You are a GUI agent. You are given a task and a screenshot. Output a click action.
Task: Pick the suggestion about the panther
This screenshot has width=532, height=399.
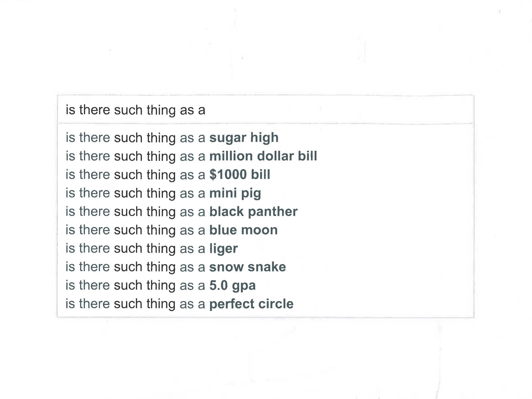coord(181,211)
